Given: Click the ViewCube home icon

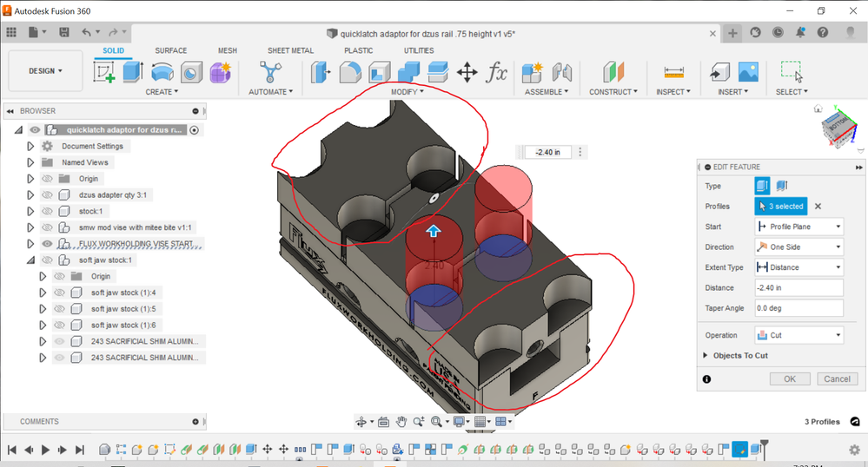Looking at the screenshot, I should pos(818,109).
